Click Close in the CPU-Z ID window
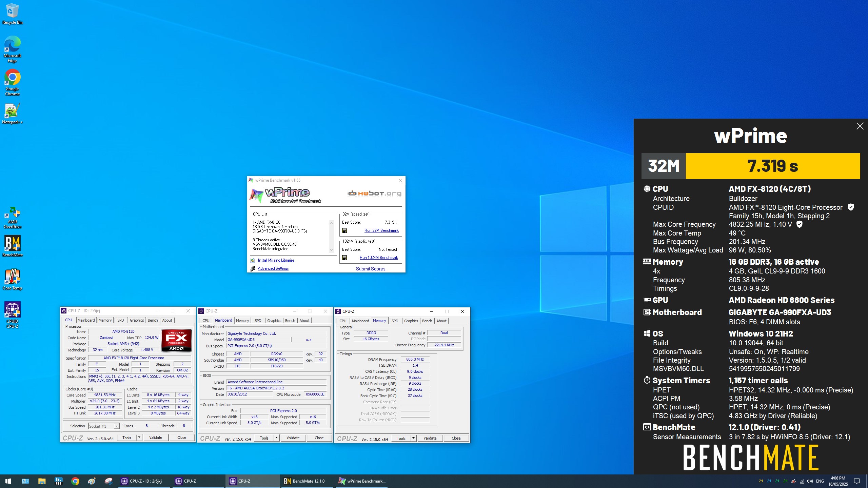 pos(182,438)
